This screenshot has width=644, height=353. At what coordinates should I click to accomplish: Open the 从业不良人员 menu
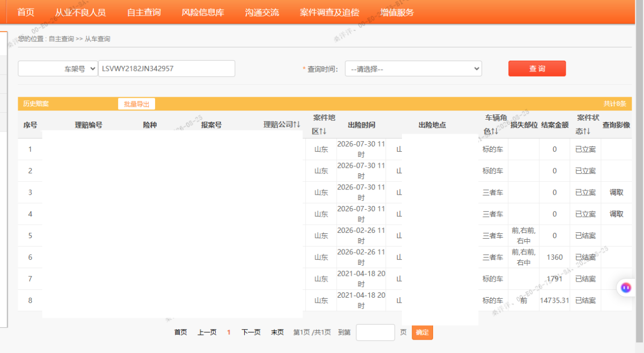click(80, 12)
